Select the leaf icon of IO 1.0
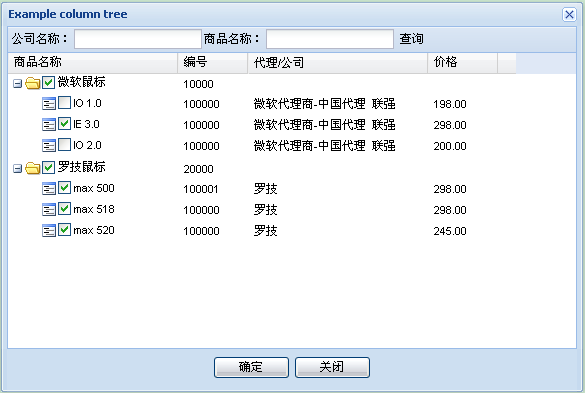585x393 pixels. click(x=49, y=104)
